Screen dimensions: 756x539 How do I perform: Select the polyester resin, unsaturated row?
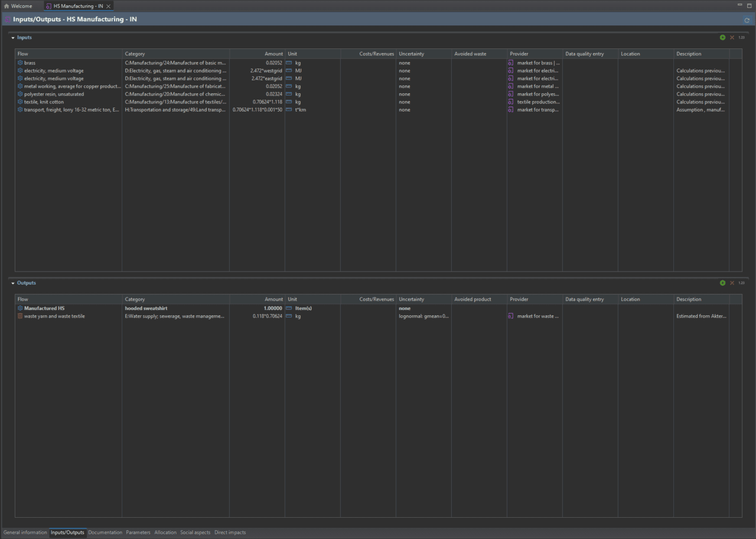pos(54,94)
